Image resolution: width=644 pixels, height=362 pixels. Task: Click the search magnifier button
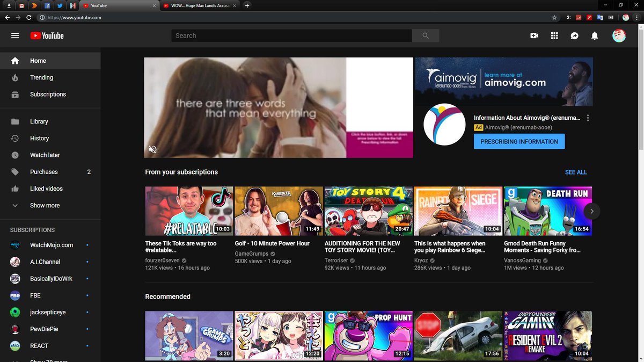[x=426, y=35]
